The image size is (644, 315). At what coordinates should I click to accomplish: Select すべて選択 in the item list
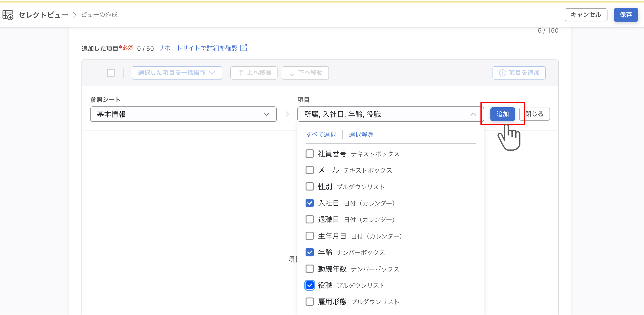321,135
